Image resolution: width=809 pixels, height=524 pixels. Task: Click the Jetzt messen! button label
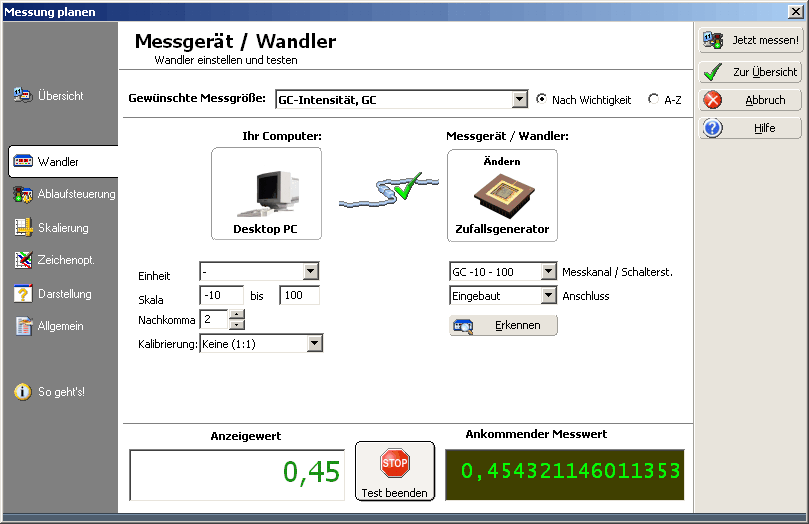click(x=765, y=40)
